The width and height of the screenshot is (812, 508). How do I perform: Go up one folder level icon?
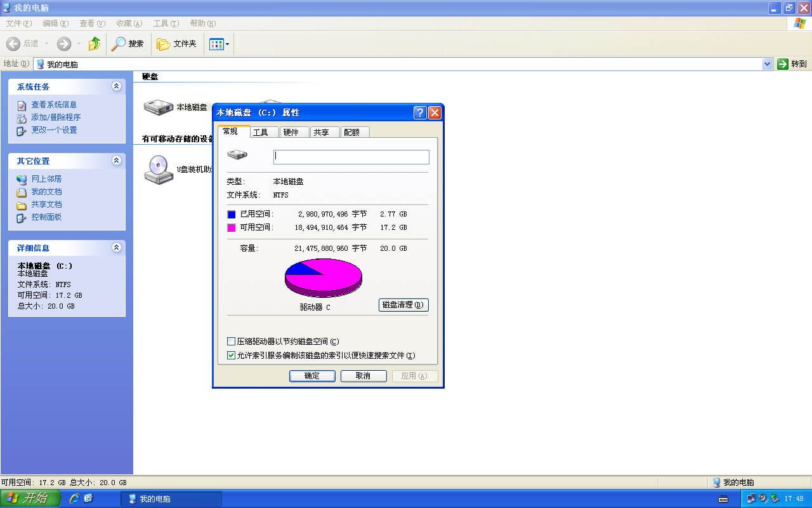coord(95,44)
